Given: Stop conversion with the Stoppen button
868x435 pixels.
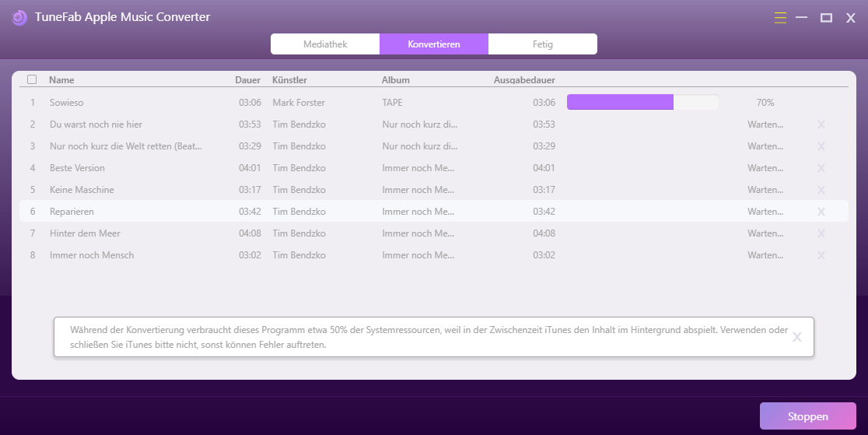Looking at the screenshot, I should [x=807, y=416].
